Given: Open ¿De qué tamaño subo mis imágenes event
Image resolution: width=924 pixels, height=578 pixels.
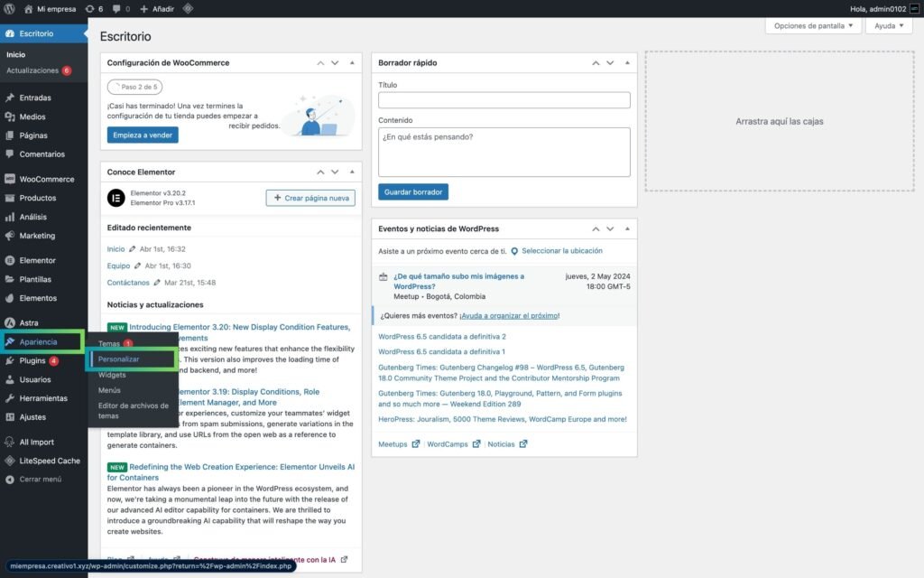Looking at the screenshot, I should [x=458, y=282].
